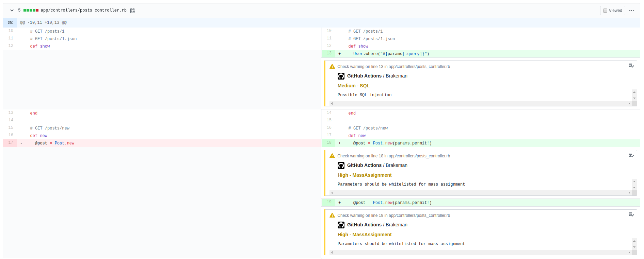Click "Possible SQL injection" message text
The image size is (644, 259).
click(x=365, y=95)
